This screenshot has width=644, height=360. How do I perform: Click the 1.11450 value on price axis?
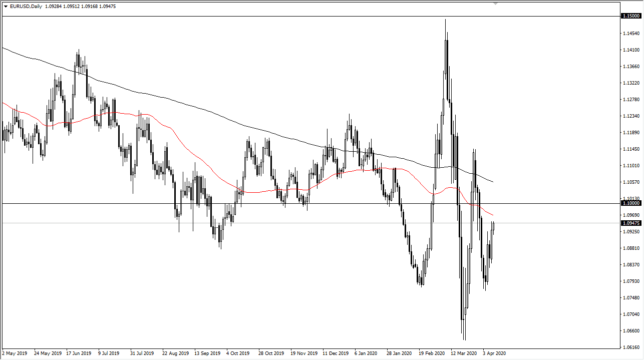pyautogui.click(x=631, y=149)
